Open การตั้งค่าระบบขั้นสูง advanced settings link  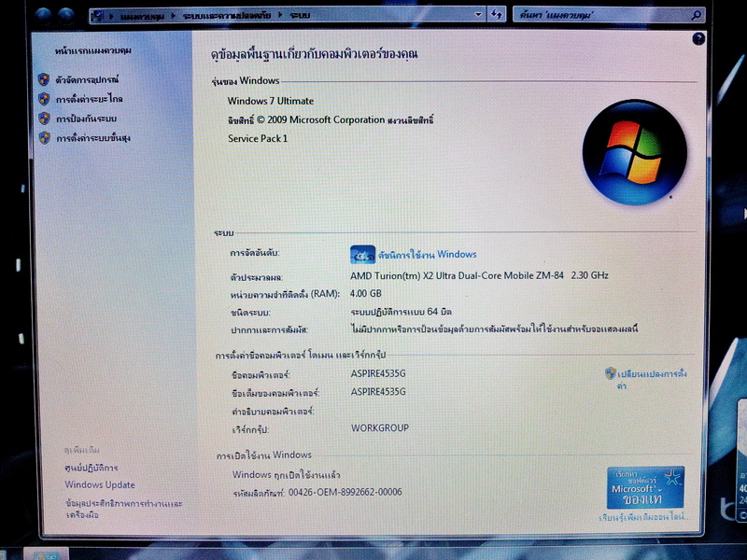click(x=92, y=138)
